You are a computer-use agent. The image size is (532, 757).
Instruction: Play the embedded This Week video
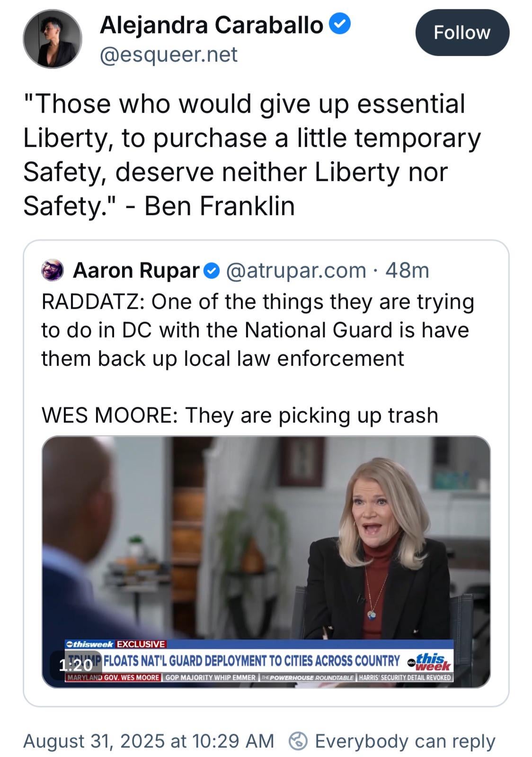(266, 562)
